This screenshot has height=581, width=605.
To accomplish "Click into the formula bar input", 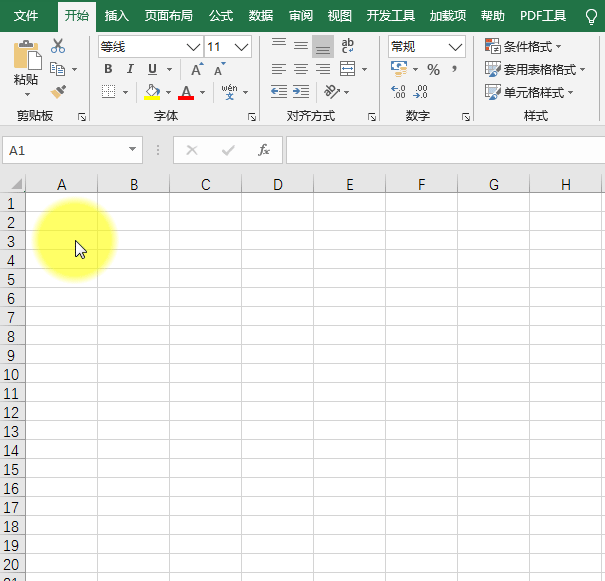I will (x=445, y=150).
